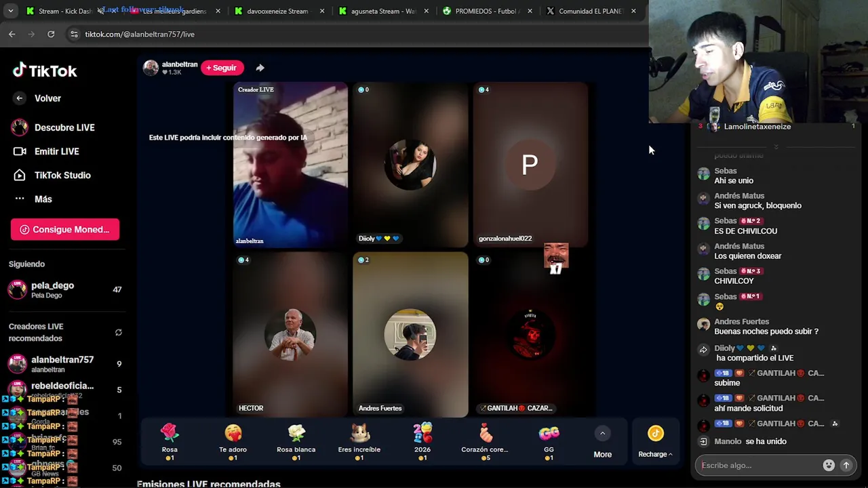Click the TikTok logo
The image size is (868, 488).
(x=45, y=70)
